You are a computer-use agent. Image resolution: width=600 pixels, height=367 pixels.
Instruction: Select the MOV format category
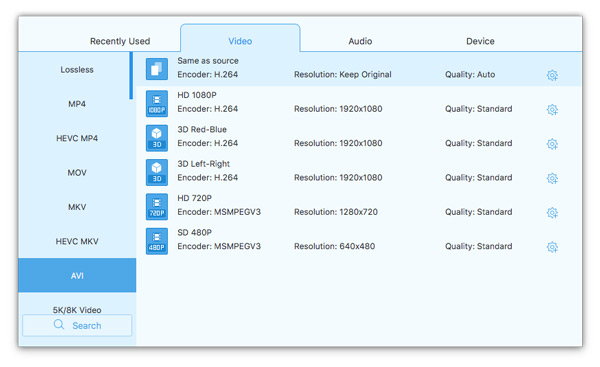pos(77,173)
